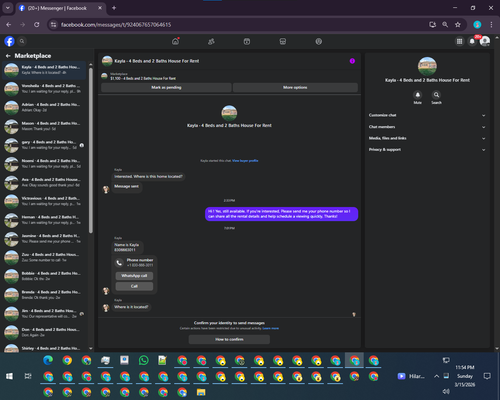Open the Kayla conversation in the chat list
This screenshot has width=500, height=400.
coord(44,70)
